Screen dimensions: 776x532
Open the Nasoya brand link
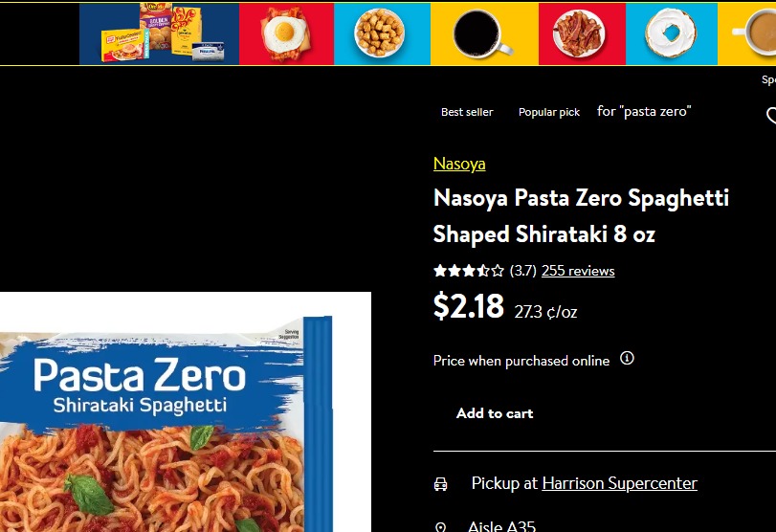click(x=459, y=164)
